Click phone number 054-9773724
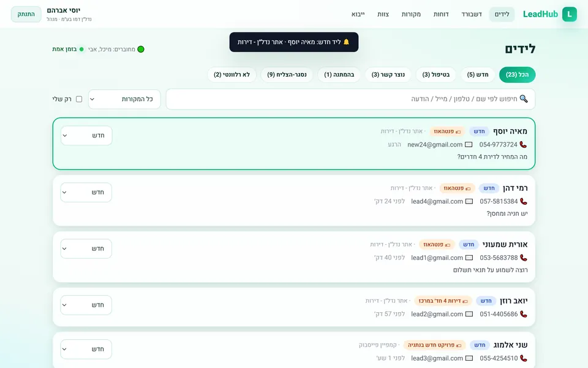Viewport: 588px width, 368px height. (498, 145)
